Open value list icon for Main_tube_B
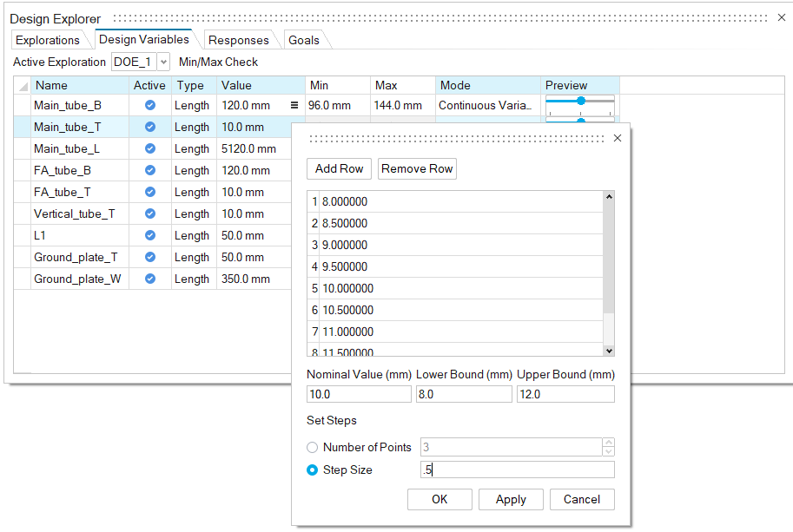The image size is (793, 532). pyautogui.click(x=294, y=105)
